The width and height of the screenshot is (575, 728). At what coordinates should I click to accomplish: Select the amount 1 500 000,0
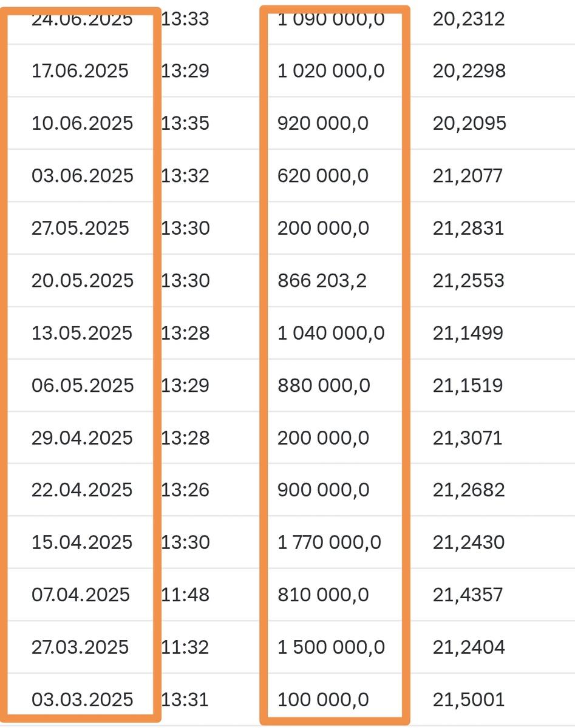coord(331,647)
